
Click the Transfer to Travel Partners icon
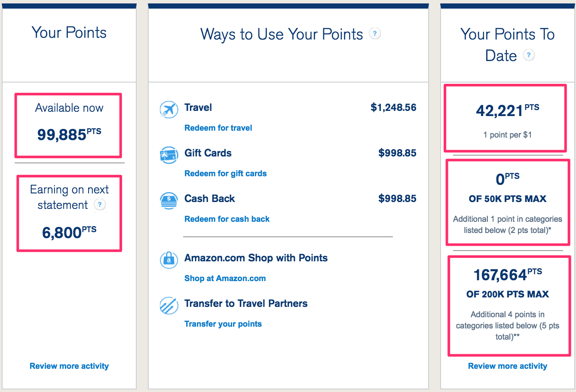(169, 306)
